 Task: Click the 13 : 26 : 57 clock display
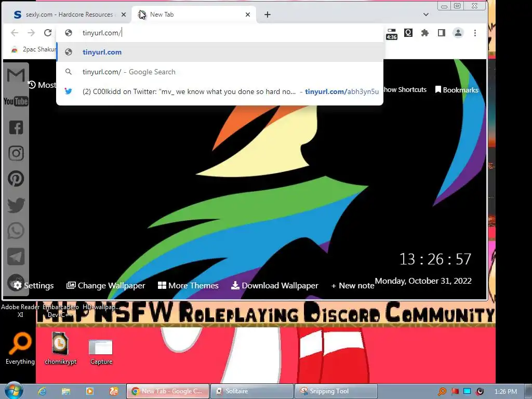435,259
